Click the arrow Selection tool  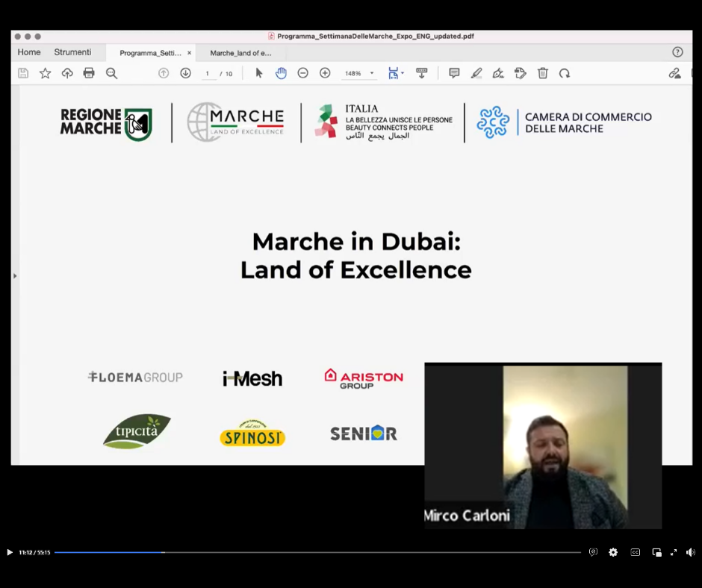pos(259,73)
